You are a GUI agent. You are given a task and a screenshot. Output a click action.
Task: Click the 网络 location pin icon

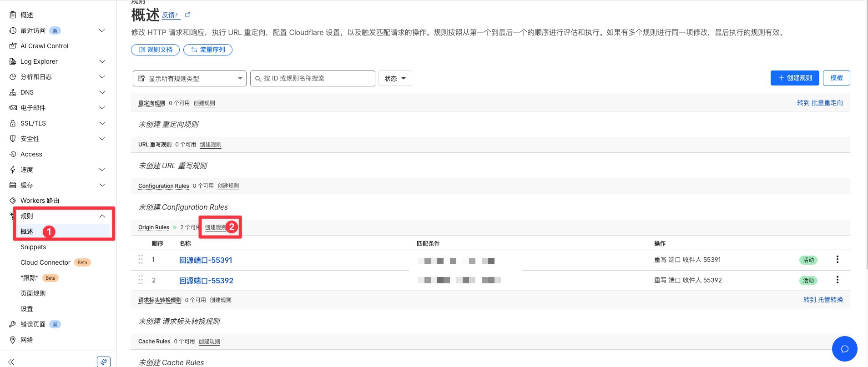[13, 340]
